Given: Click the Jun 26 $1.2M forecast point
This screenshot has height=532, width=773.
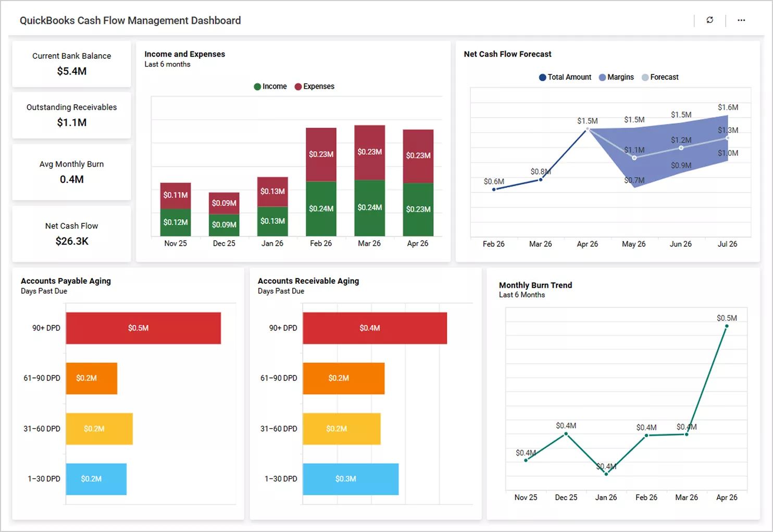Looking at the screenshot, I should pos(681,148).
